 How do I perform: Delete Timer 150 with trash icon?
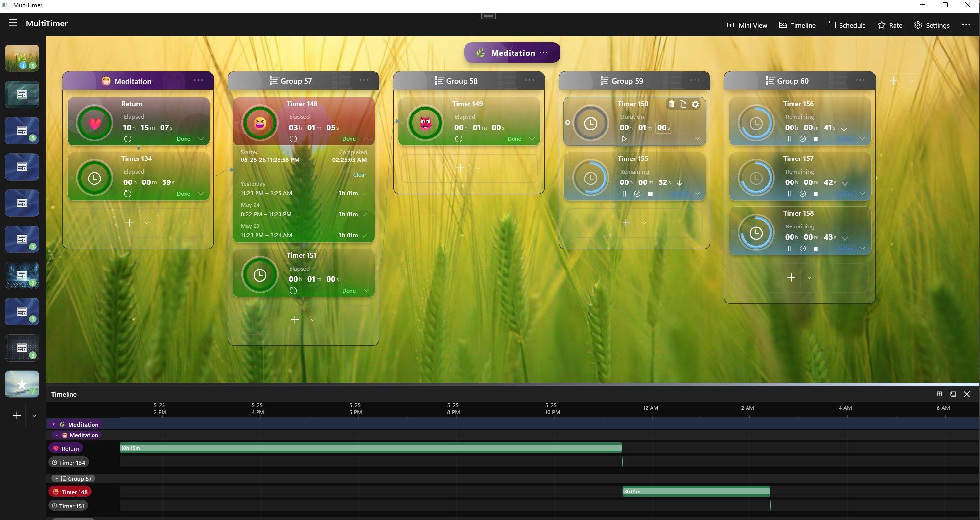click(672, 104)
